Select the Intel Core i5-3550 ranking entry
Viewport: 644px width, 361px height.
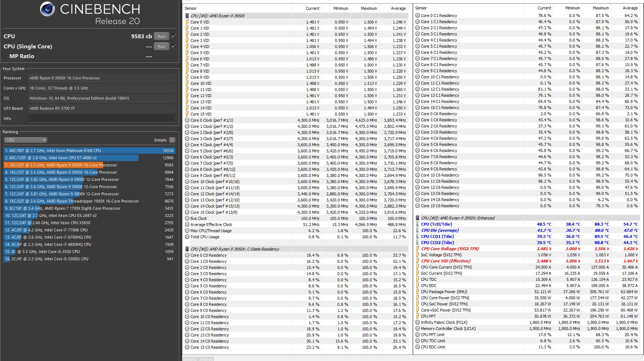(x=89, y=252)
